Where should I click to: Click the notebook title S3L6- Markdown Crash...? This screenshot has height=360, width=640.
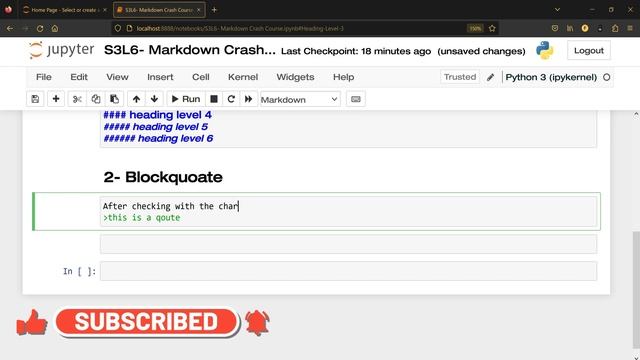tap(190, 50)
